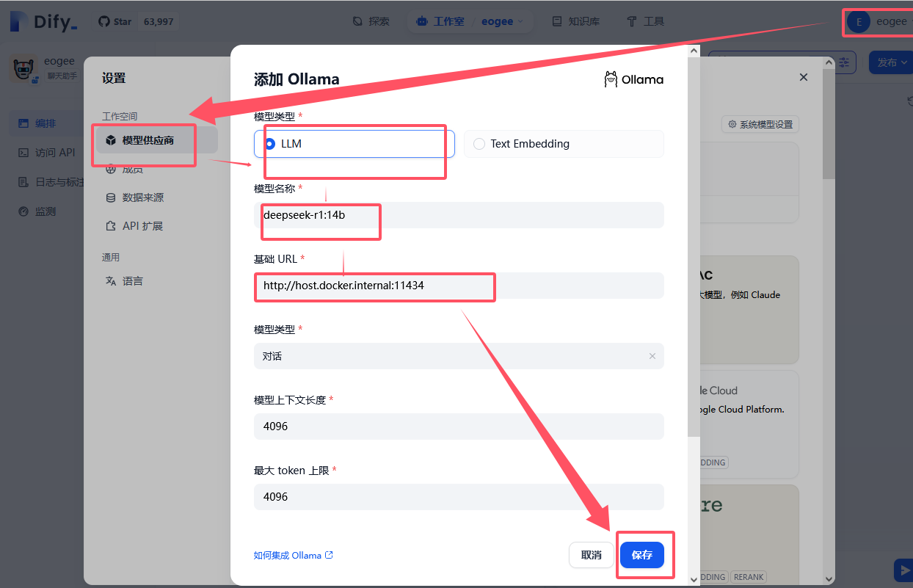The width and height of the screenshot is (913, 588).
Task: Click the 访问 API terminal icon
Action: [23, 153]
